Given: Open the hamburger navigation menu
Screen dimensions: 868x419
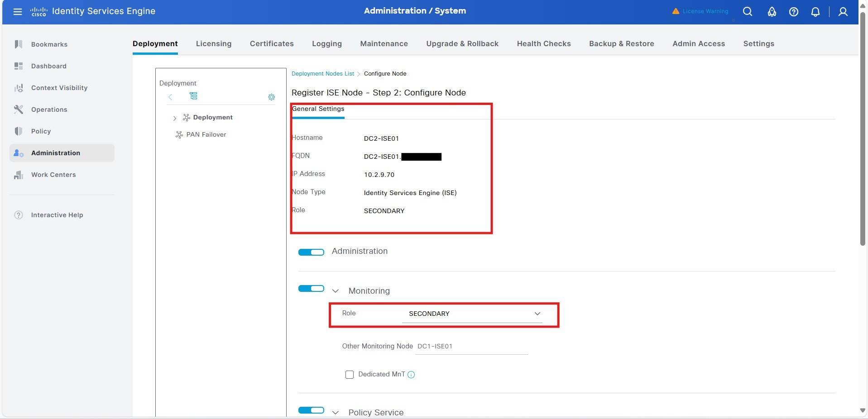Looking at the screenshot, I should point(18,12).
